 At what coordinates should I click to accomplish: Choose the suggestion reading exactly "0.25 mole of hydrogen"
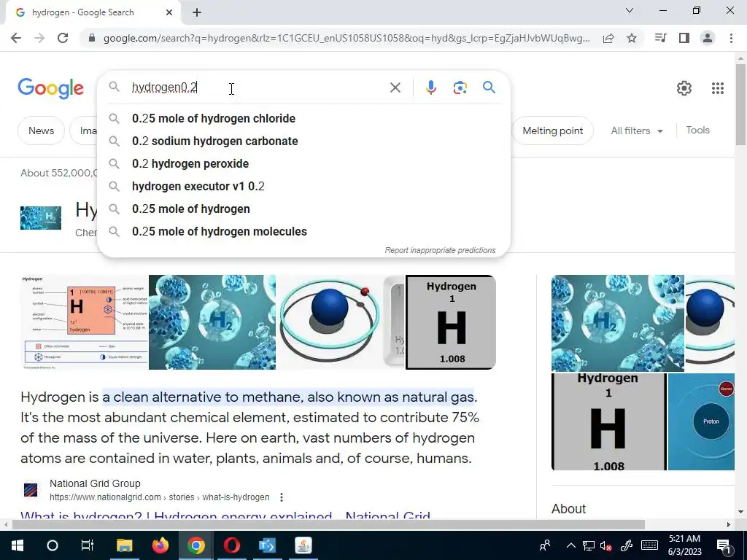click(x=303, y=209)
